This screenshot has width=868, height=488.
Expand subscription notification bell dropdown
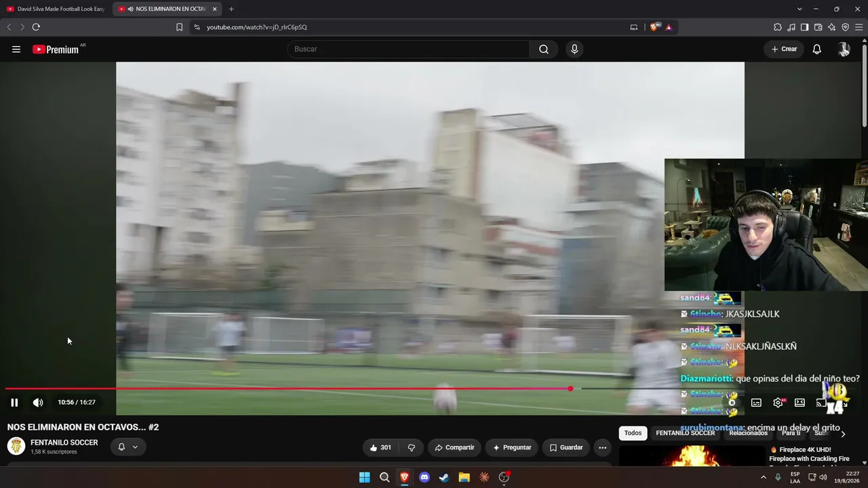(128, 447)
